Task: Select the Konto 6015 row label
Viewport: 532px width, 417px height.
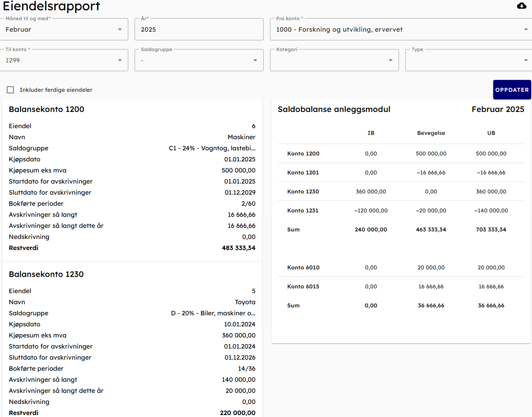Action: (303, 286)
